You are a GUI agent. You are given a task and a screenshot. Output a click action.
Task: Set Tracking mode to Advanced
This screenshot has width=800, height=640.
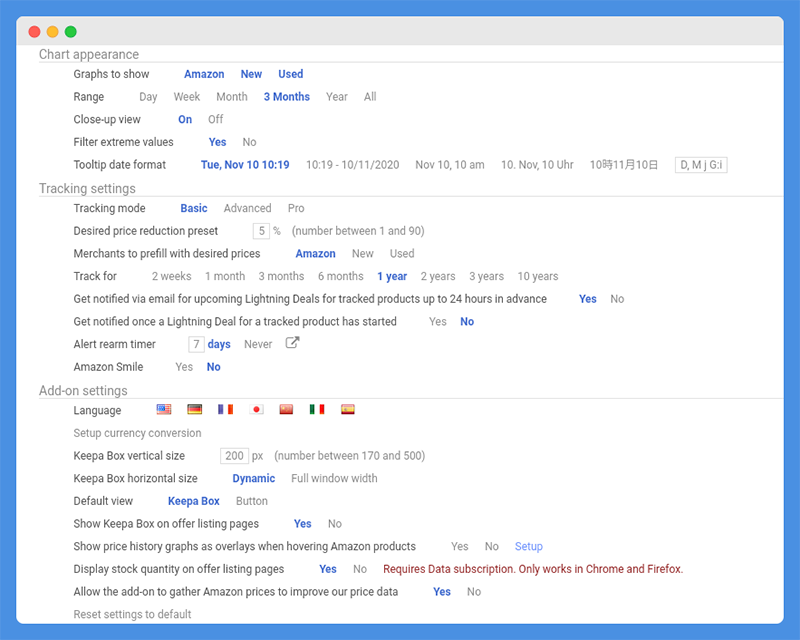[x=247, y=208]
